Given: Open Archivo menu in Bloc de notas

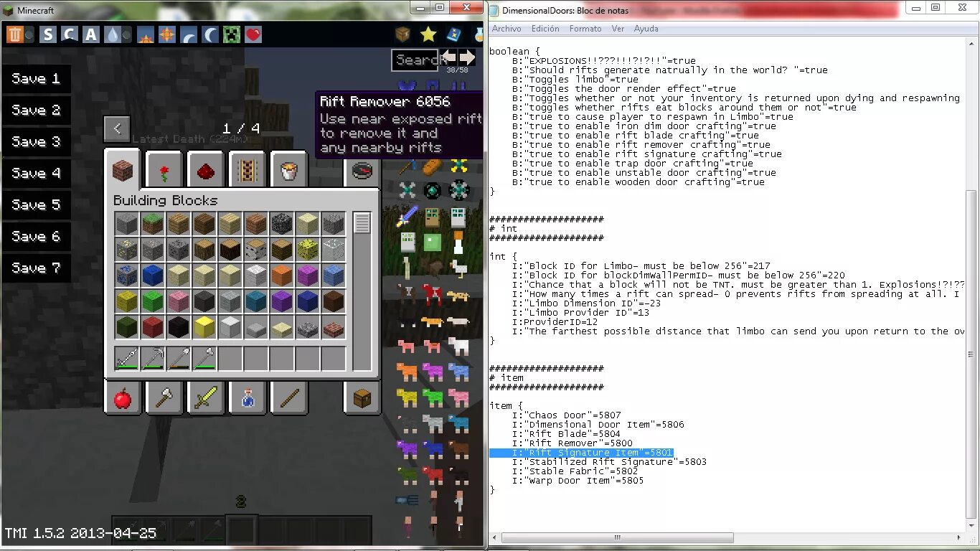Looking at the screenshot, I should tap(507, 29).
